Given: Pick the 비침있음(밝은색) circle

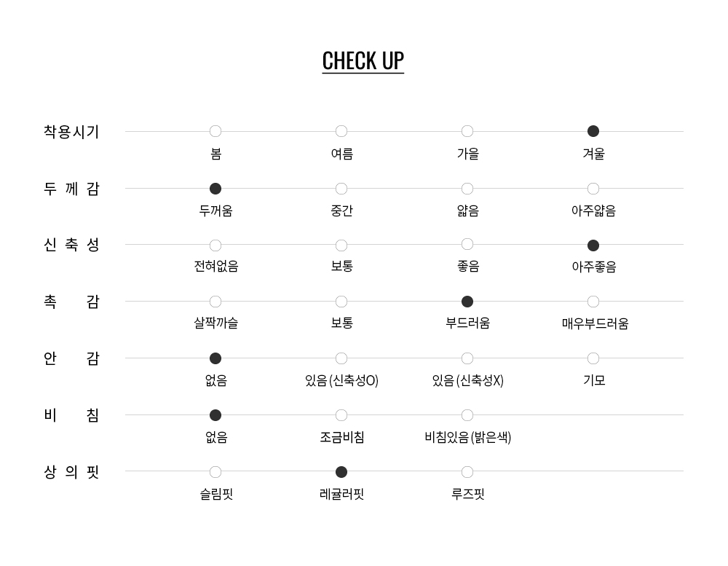Looking at the screenshot, I should click(467, 415).
